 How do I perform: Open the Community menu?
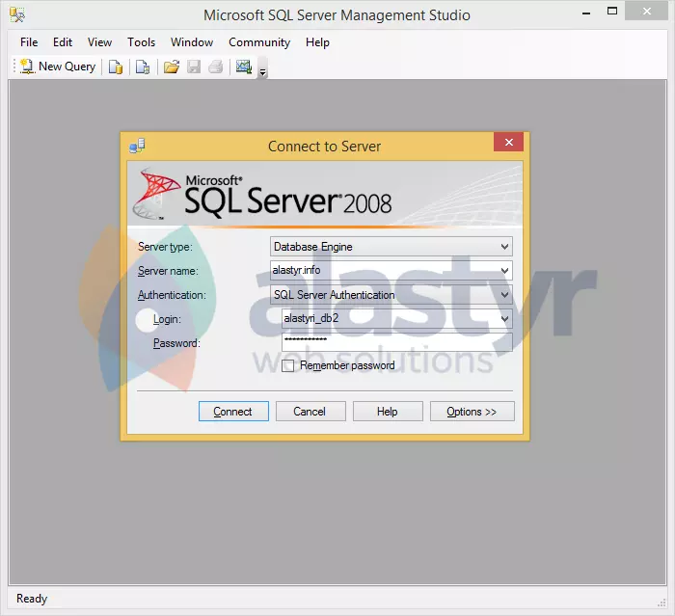259,42
